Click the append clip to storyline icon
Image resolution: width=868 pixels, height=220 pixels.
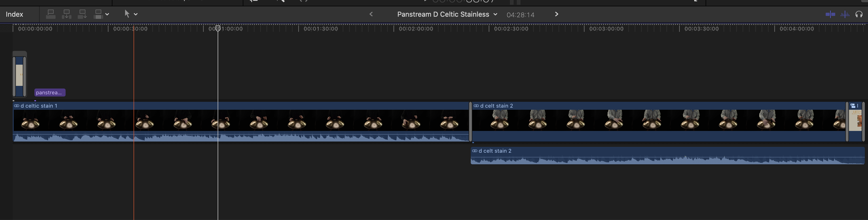82,14
